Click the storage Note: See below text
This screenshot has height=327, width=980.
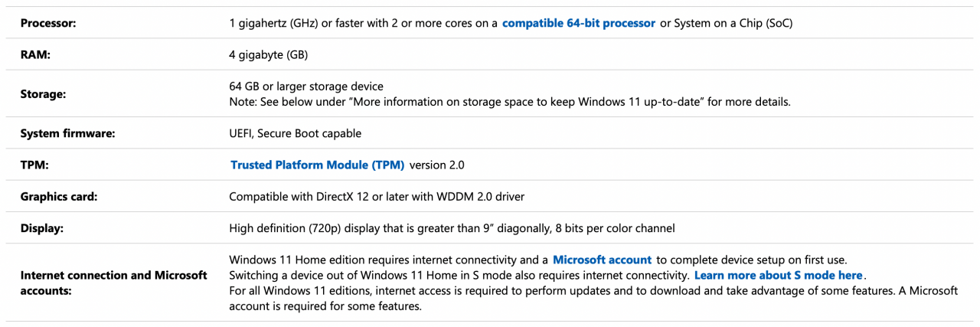click(509, 102)
